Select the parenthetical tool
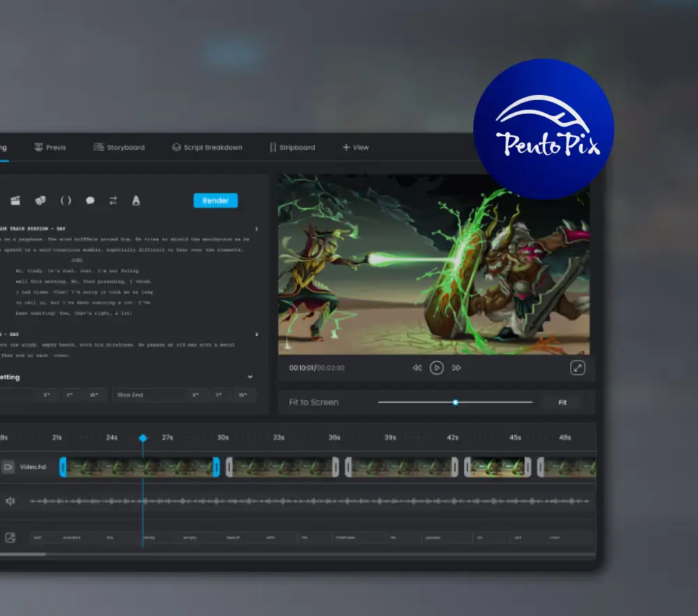Screen dimensions: 698x616 (66, 200)
